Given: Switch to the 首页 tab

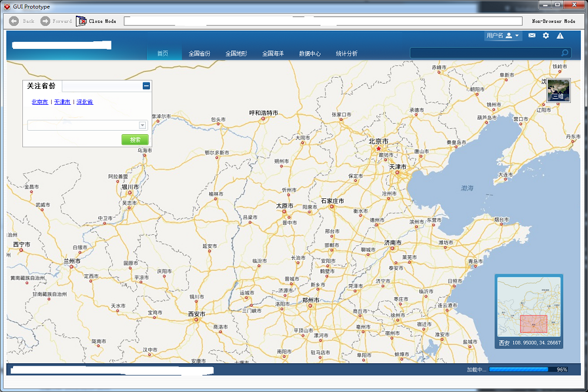Looking at the screenshot, I should [163, 54].
